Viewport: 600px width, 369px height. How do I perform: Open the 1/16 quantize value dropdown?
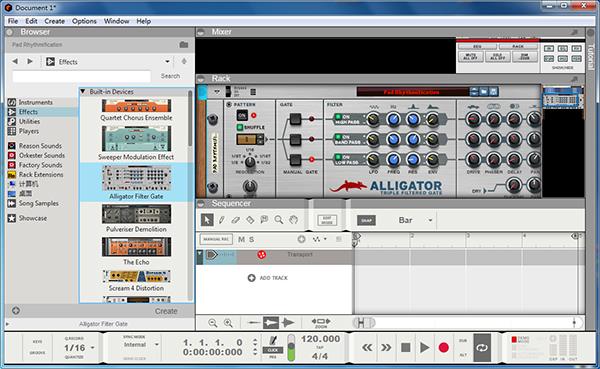pyautogui.click(x=92, y=348)
